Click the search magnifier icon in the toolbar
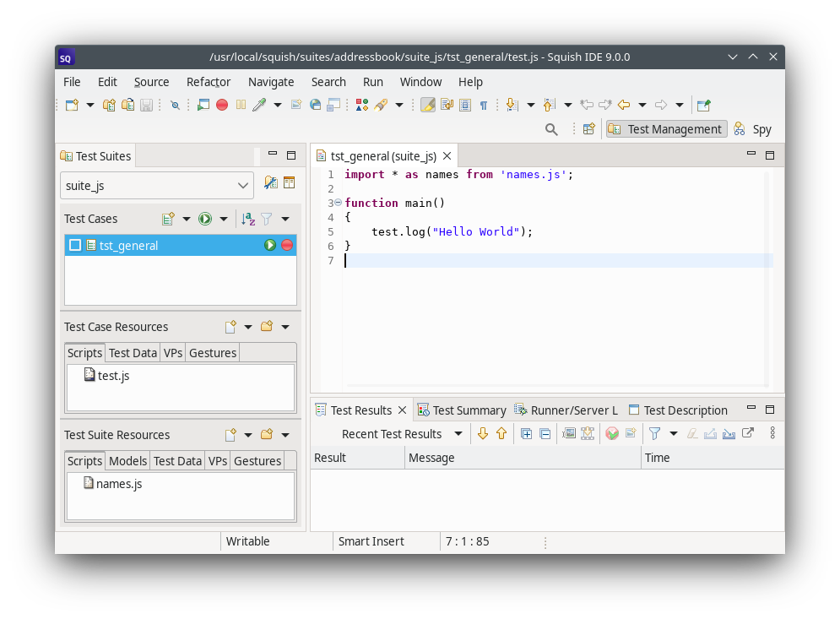 [x=551, y=129]
